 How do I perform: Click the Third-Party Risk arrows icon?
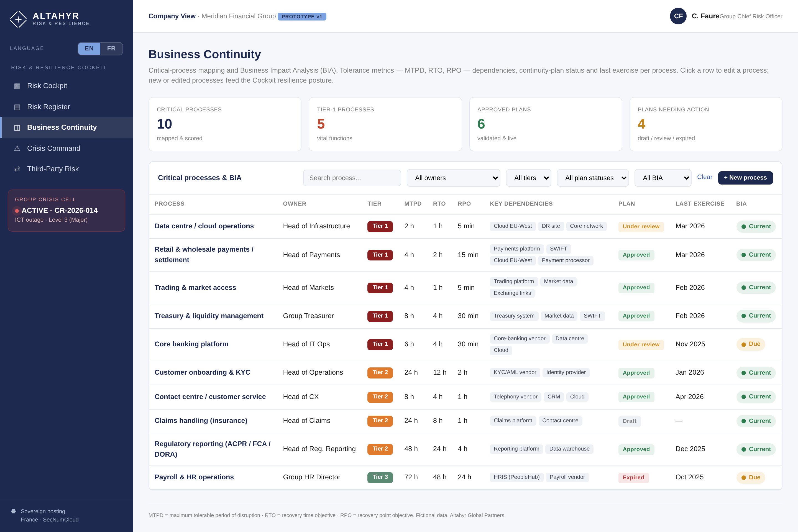point(17,169)
